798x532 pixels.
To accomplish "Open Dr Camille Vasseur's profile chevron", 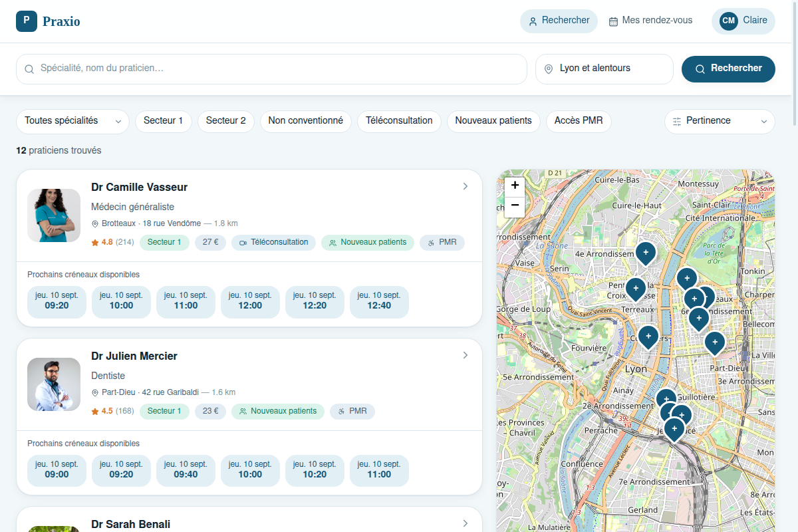I will click(x=465, y=187).
